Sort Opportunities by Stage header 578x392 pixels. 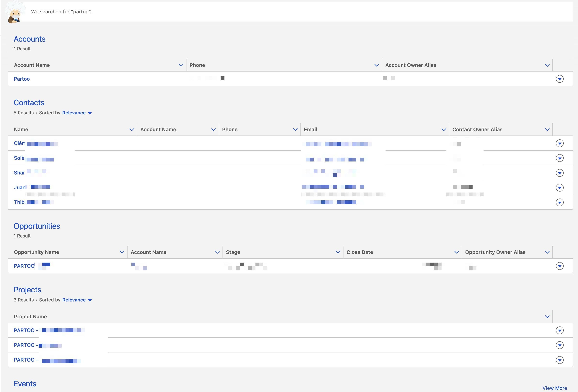(x=233, y=252)
